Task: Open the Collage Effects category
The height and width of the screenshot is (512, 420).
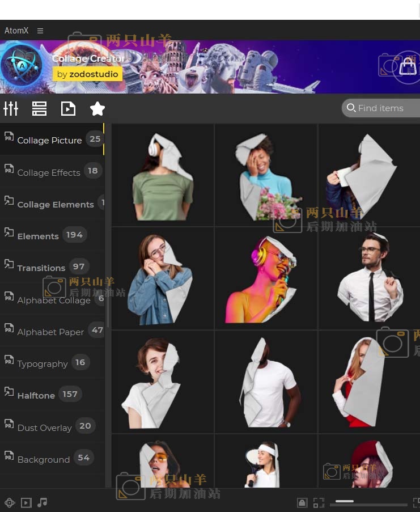Action: [49, 172]
